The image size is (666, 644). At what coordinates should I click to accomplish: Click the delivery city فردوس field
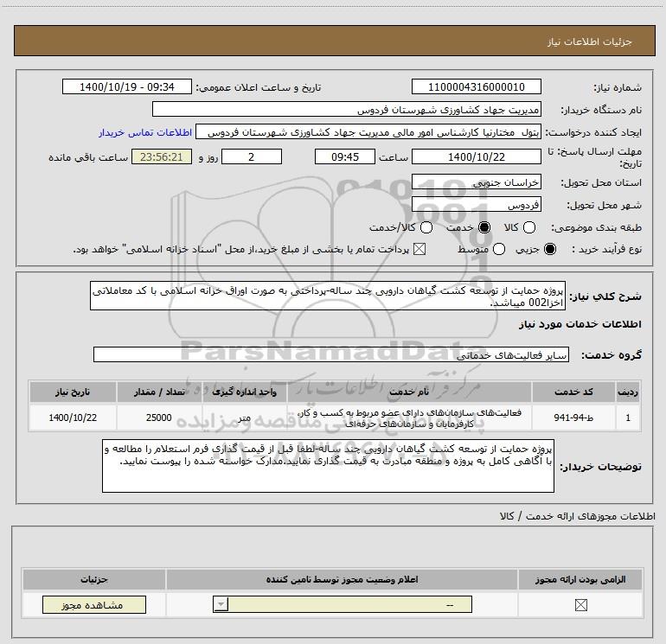click(476, 205)
